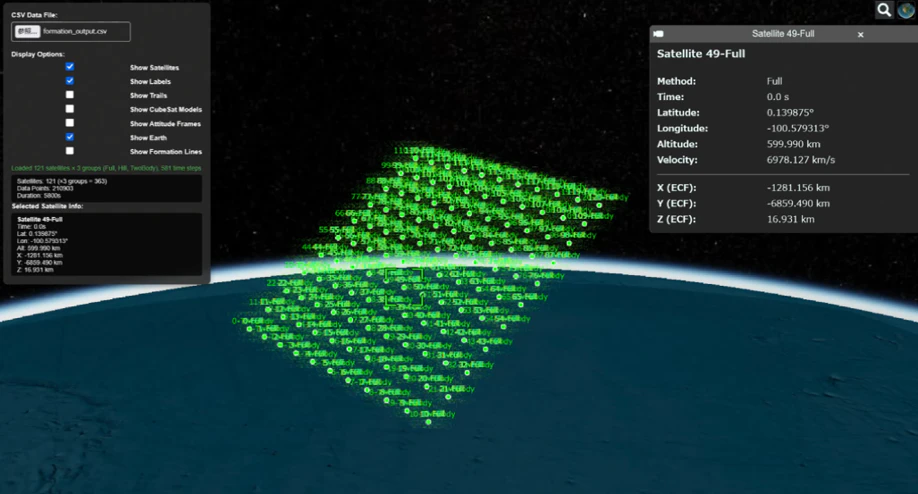
Task: Close the Satellite 49-Full info box
Action: [861, 35]
